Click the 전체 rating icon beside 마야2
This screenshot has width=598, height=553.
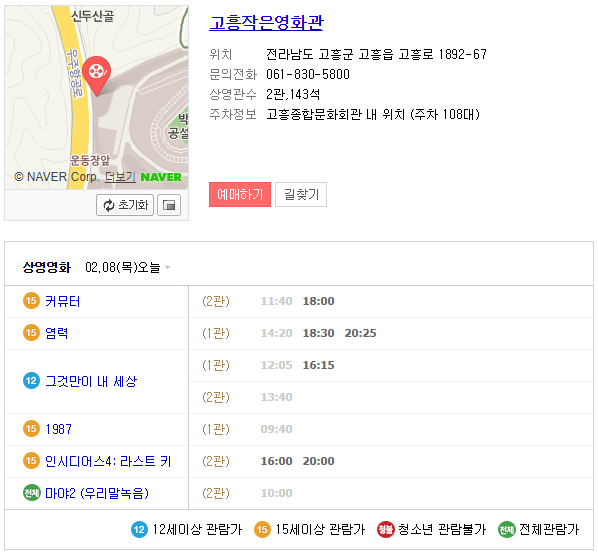pyautogui.click(x=31, y=493)
